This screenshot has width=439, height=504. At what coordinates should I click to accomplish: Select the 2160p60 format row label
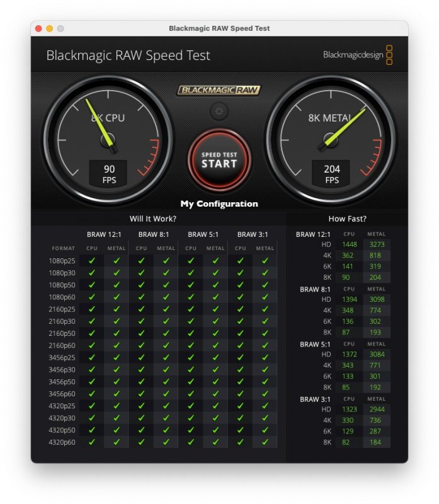pos(62,345)
